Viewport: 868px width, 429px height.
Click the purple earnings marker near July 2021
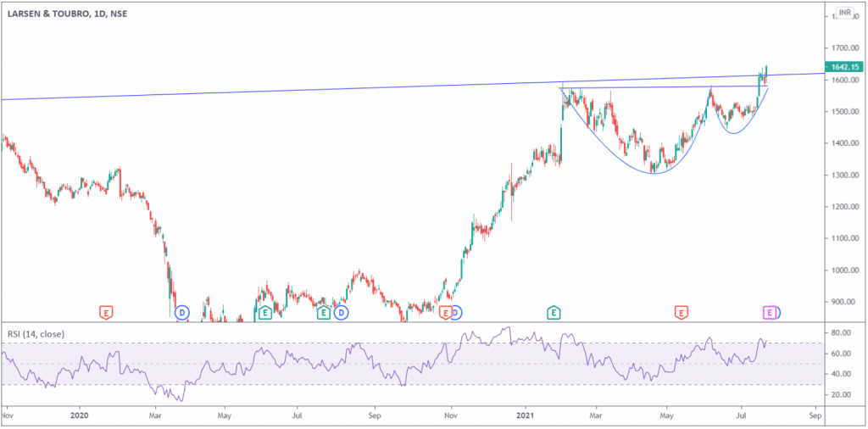pyautogui.click(x=770, y=312)
